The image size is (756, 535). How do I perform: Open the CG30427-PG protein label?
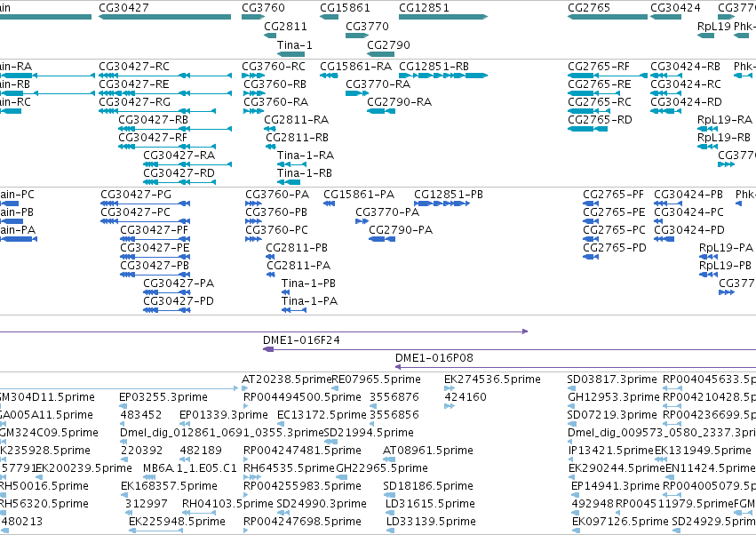coord(136,195)
